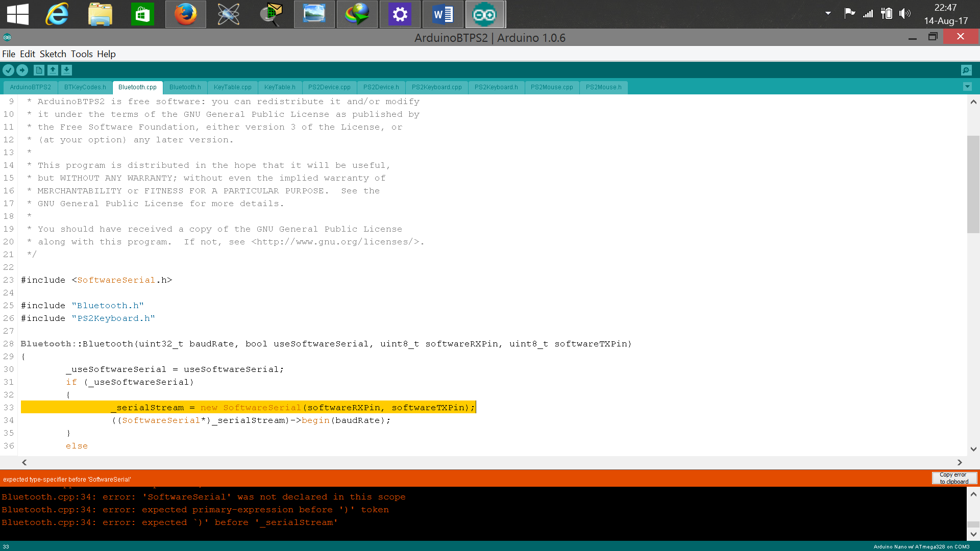Viewport: 980px width, 551px height.
Task: Switch to the PS2Keyboard.cpp tab
Action: [x=436, y=87]
